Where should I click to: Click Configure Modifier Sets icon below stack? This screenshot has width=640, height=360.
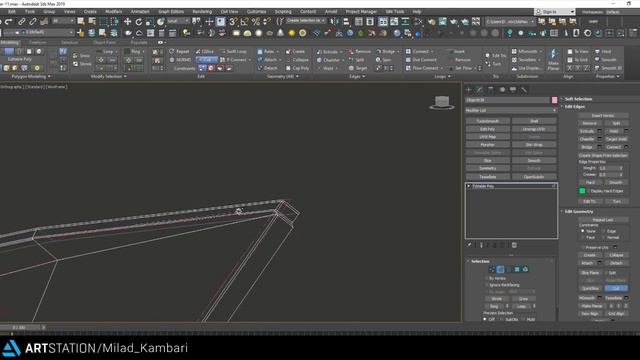coord(514,245)
